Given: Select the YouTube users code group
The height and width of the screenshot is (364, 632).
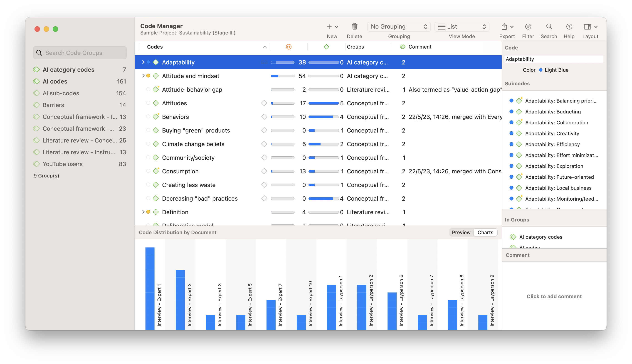Looking at the screenshot, I should pyautogui.click(x=62, y=164).
